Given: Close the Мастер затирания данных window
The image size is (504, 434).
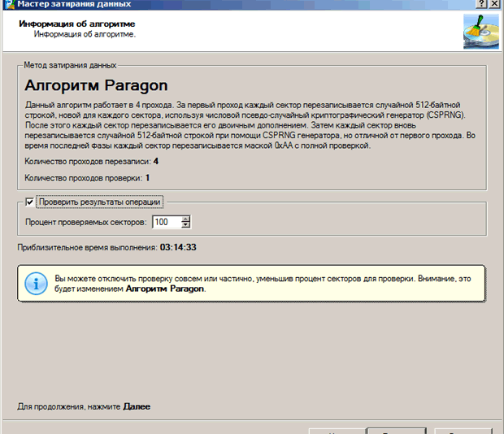Looking at the screenshot, I should [494, 4].
